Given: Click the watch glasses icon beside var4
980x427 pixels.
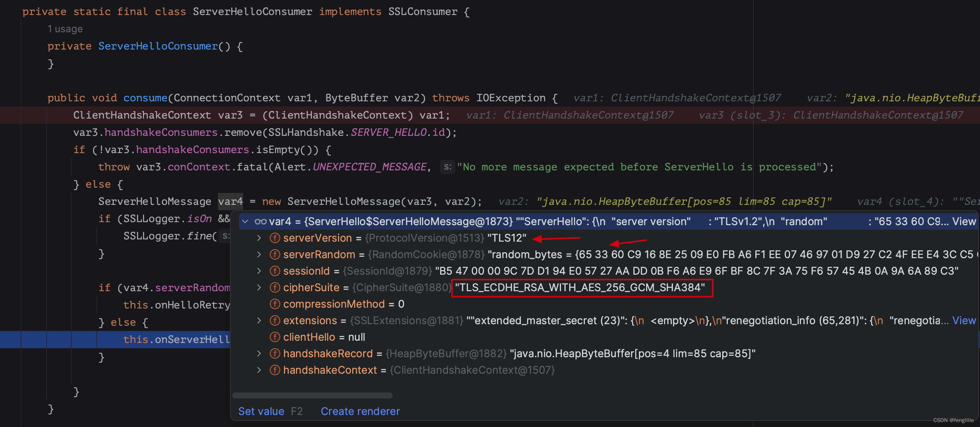Looking at the screenshot, I should (x=260, y=221).
